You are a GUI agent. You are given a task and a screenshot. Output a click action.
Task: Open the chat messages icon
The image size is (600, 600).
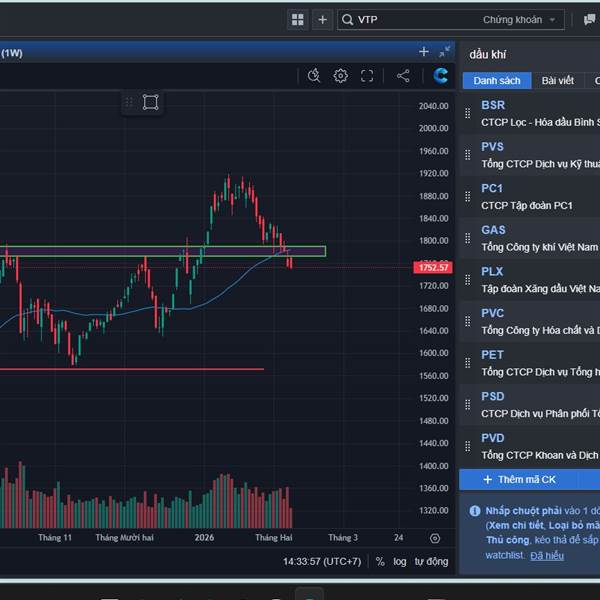coord(590,20)
